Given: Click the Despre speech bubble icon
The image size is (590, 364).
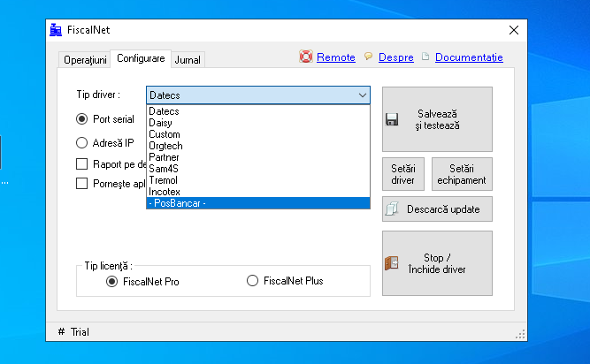Looking at the screenshot, I should [368, 57].
